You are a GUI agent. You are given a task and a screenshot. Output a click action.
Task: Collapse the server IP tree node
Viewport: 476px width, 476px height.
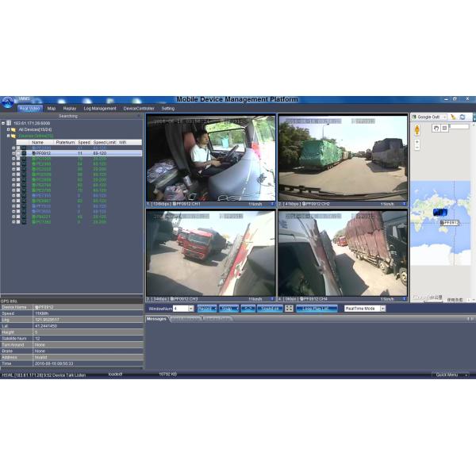pos(3,123)
